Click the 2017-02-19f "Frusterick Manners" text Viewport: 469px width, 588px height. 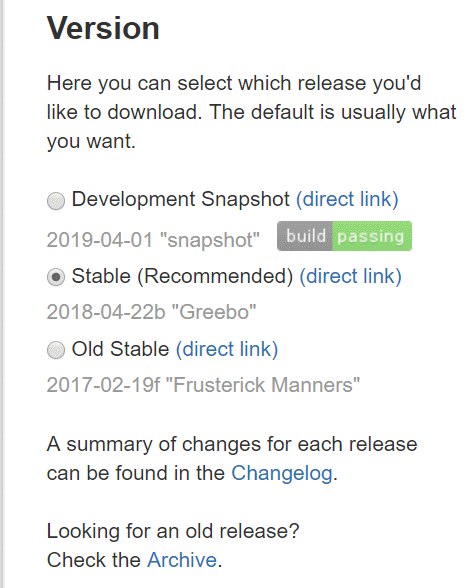(x=203, y=385)
